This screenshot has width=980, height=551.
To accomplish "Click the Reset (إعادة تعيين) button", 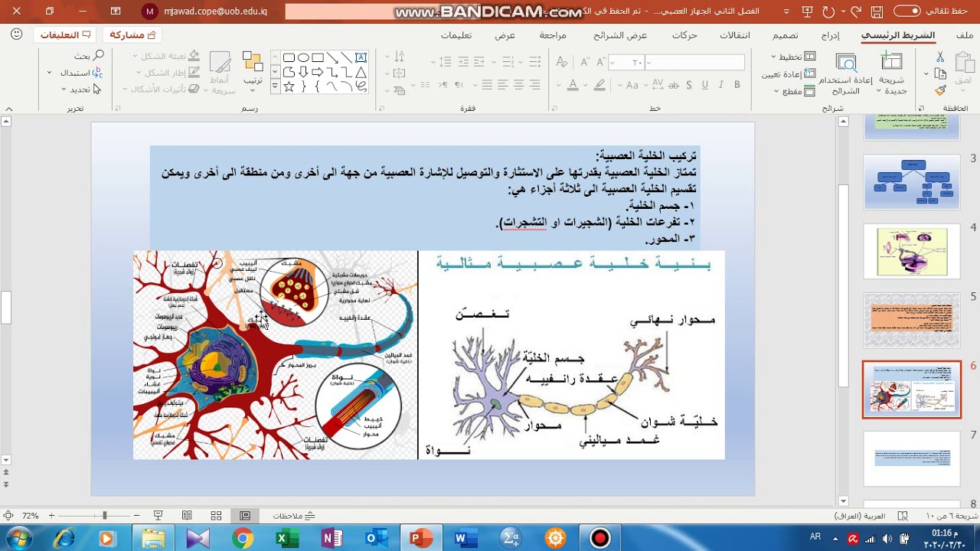I will coord(789,74).
